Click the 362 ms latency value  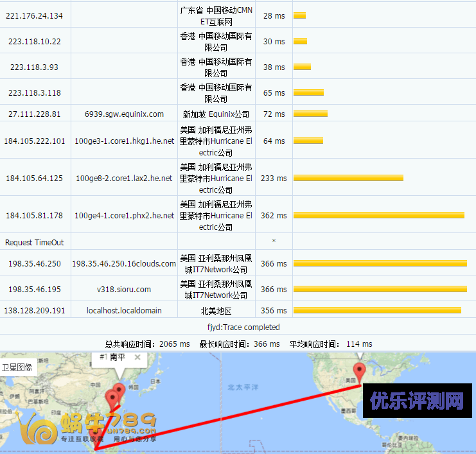click(x=274, y=216)
